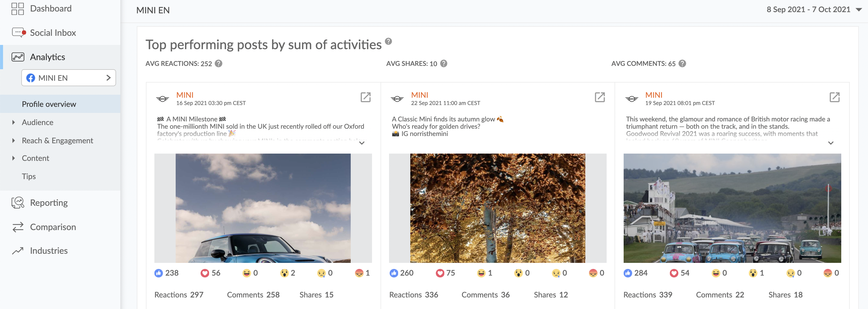Open the 19 Sep Goodwood post externally

(x=834, y=97)
